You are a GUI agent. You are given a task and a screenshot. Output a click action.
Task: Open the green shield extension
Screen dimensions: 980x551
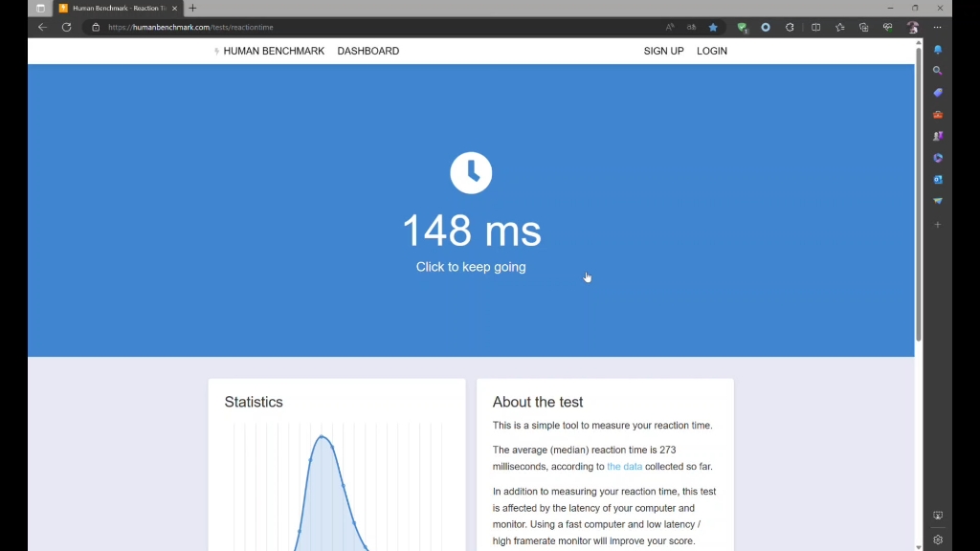742,28
